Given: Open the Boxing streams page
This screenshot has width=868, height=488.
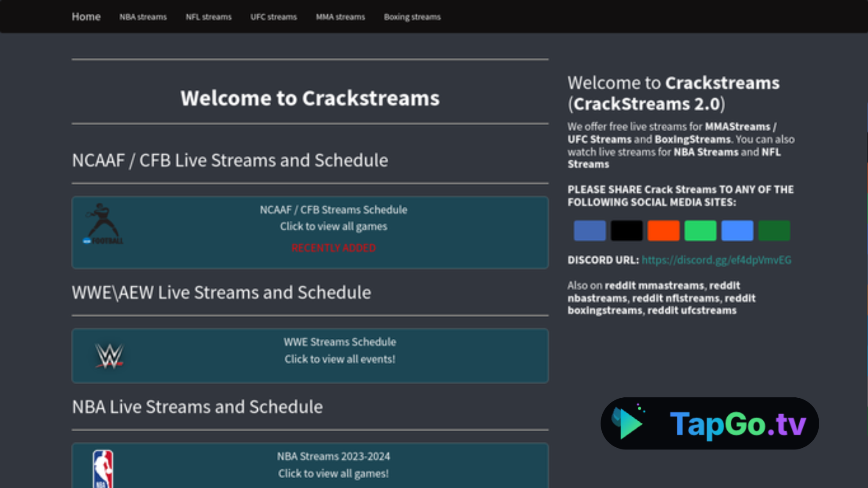Looking at the screenshot, I should pyautogui.click(x=412, y=17).
